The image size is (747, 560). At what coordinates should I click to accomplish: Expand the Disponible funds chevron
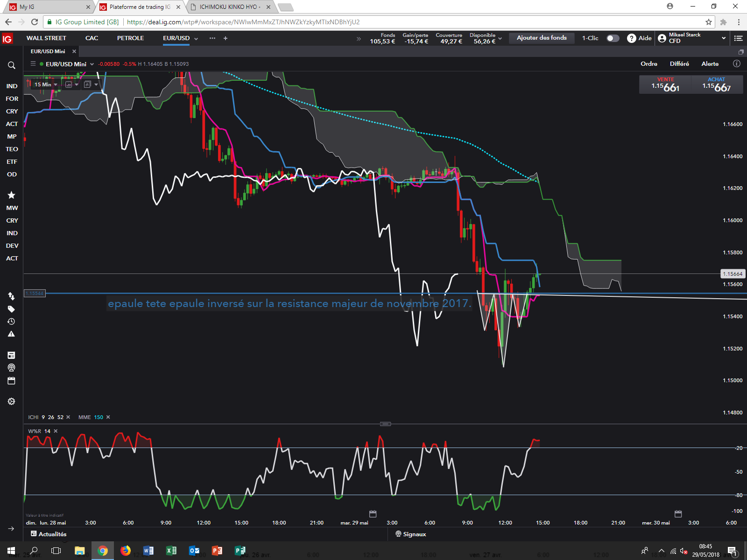coord(500,39)
